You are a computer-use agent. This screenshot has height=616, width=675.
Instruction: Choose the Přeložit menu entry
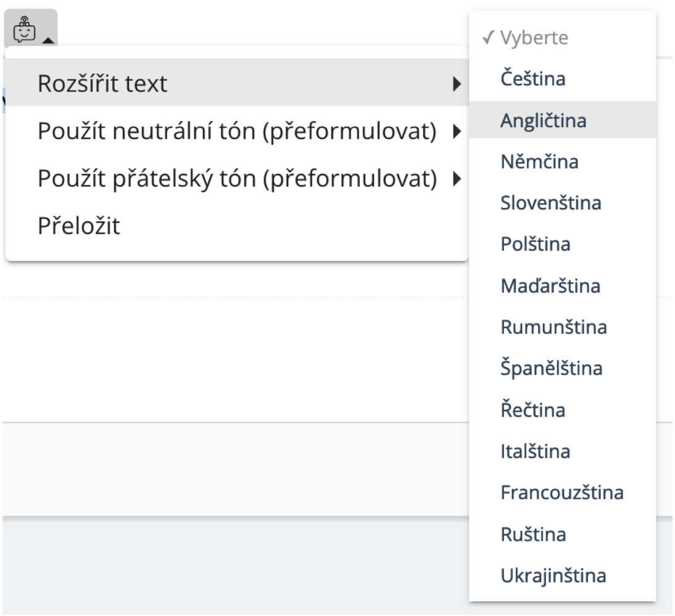[78, 227]
